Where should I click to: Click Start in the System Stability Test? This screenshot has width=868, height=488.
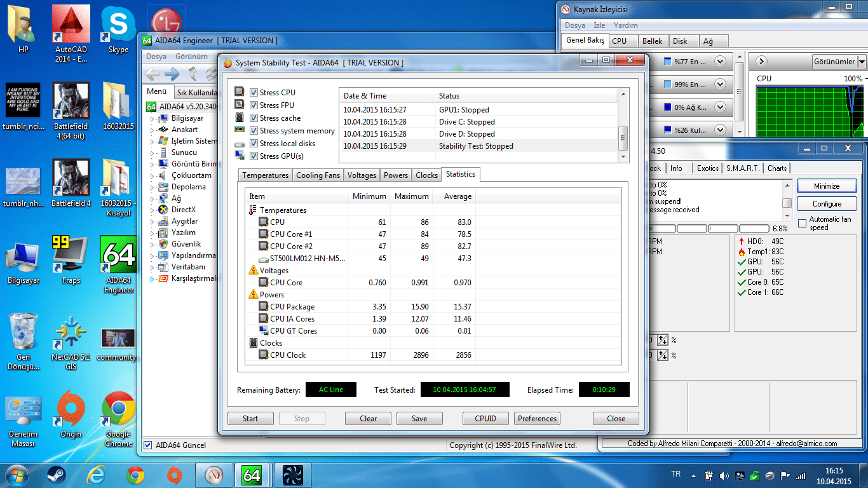[250, 419]
